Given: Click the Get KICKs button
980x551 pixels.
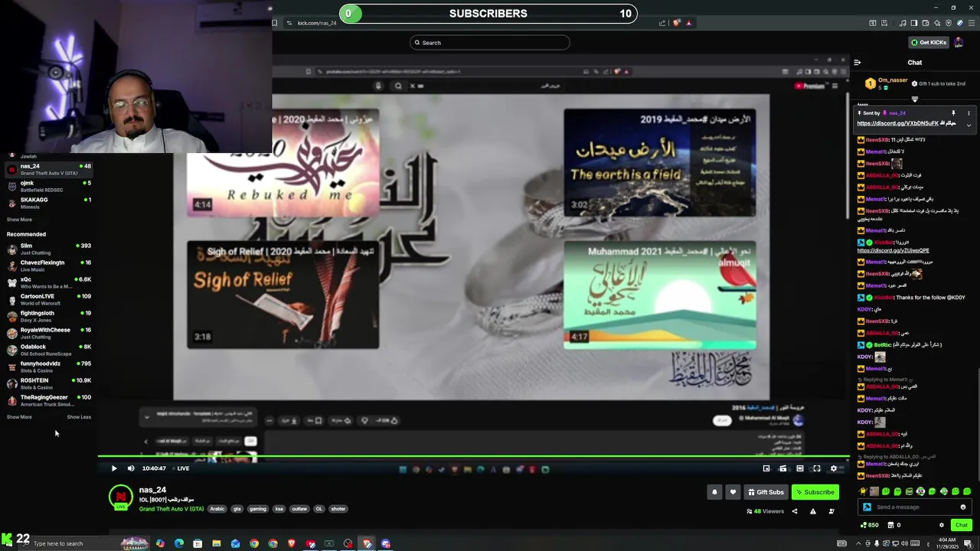Looking at the screenshot, I should [x=928, y=42].
